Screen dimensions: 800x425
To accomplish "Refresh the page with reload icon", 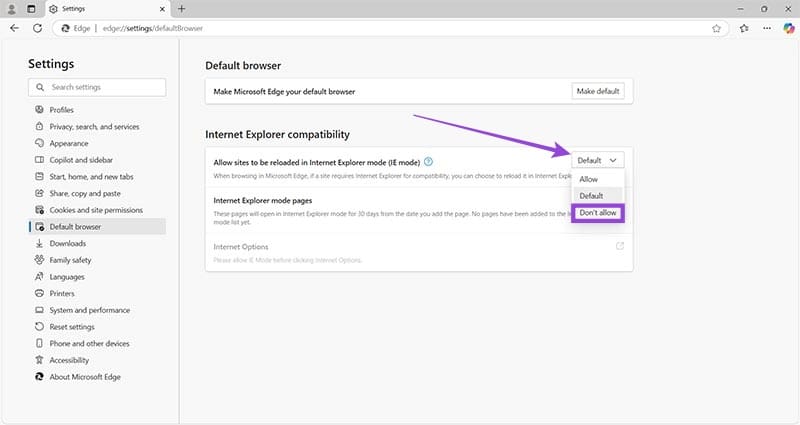I will click(x=38, y=28).
